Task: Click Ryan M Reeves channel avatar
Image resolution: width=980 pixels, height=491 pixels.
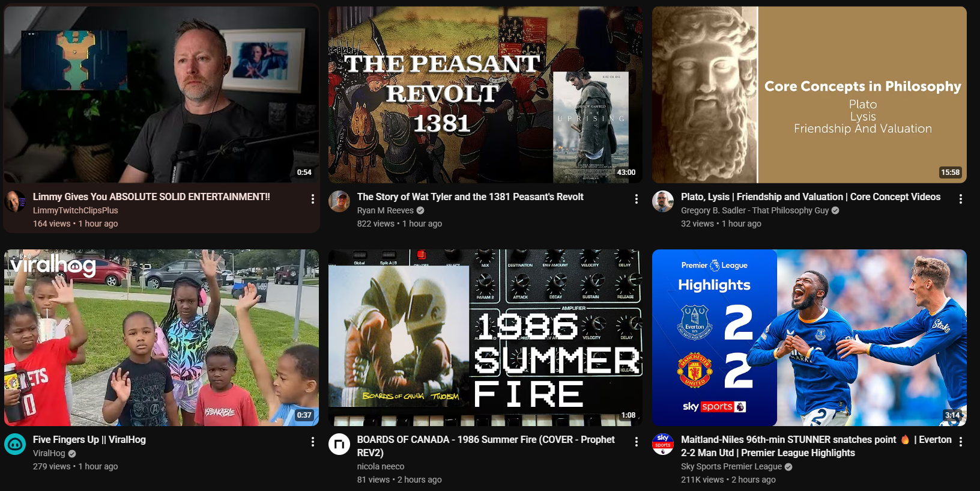Action: coord(339,201)
